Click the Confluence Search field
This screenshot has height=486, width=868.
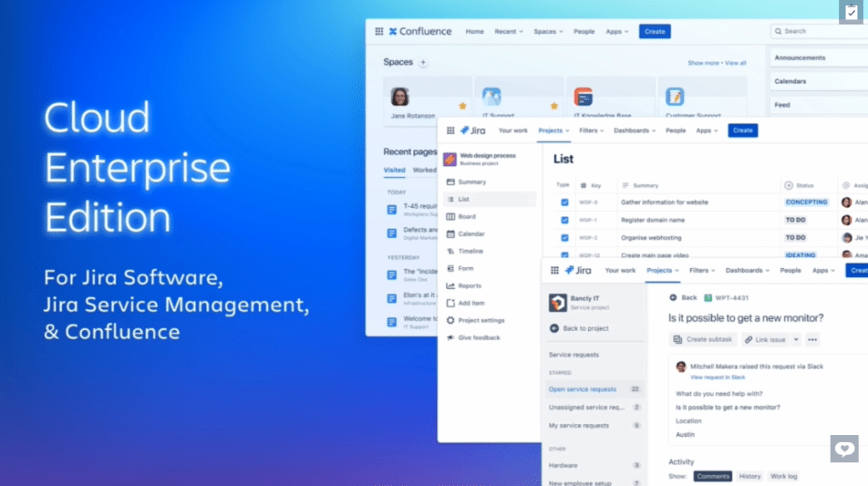815,31
